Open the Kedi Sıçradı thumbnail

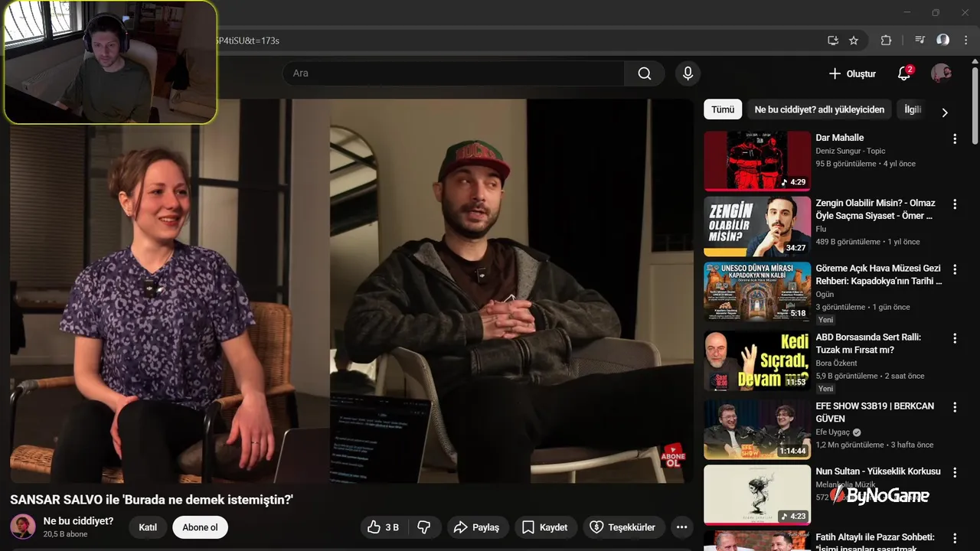[757, 360]
